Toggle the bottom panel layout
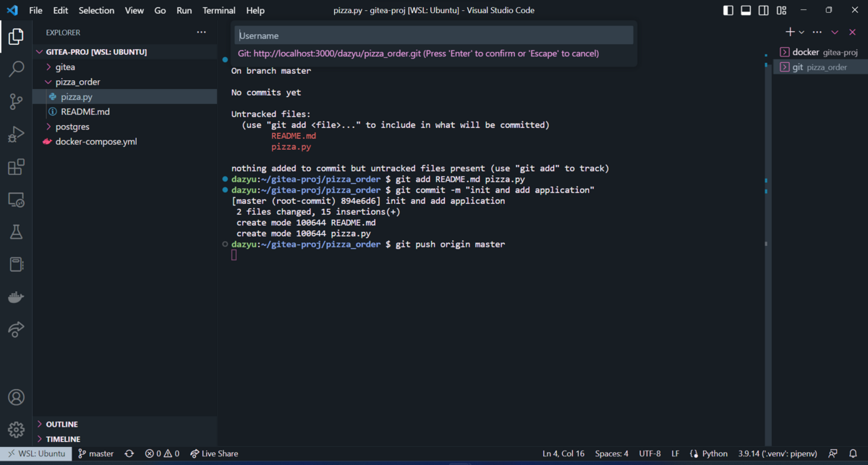Screen dimensions: 868x465 [746, 10]
